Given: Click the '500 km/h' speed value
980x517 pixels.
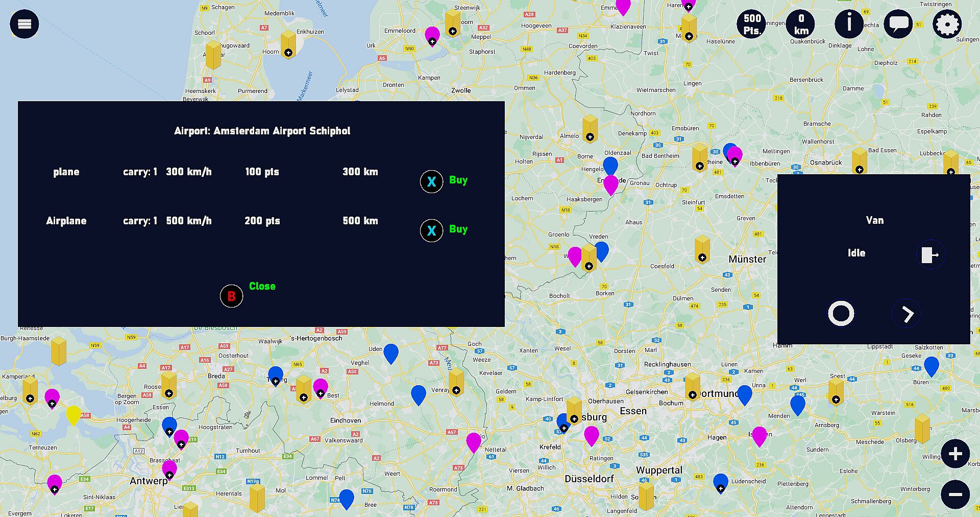Looking at the screenshot, I should pyautogui.click(x=189, y=221).
